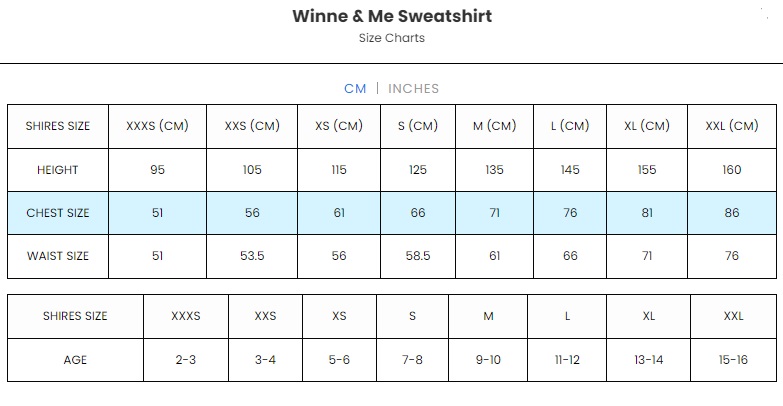Click age range 2-3 cell
The height and width of the screenshot is (406, 783).
coord(186,360)
